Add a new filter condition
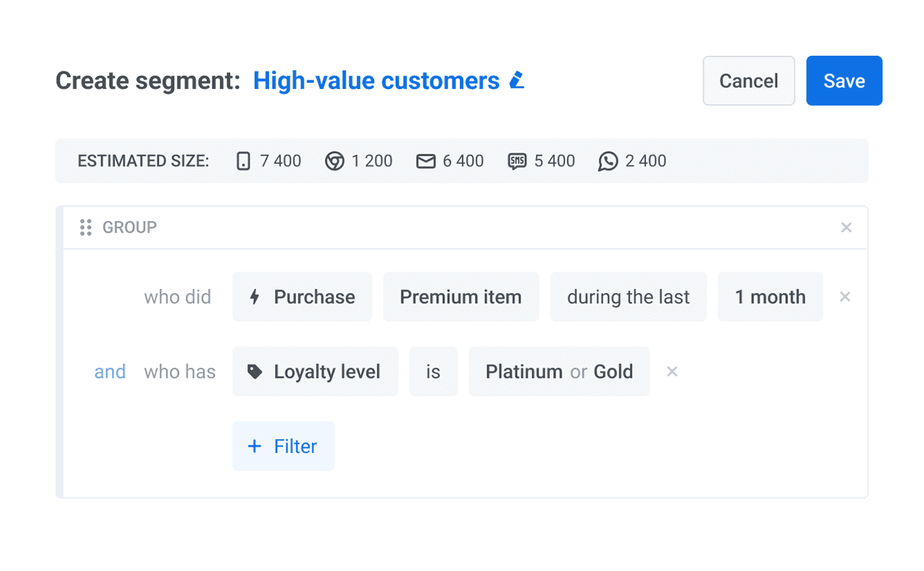Image resolution: width=924 pixels, height=571 pixels. click(283, 446)
